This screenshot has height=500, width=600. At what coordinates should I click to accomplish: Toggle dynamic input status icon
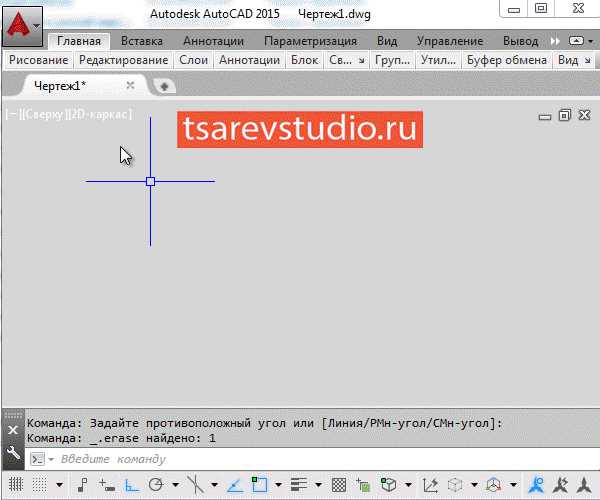[107, 485]
